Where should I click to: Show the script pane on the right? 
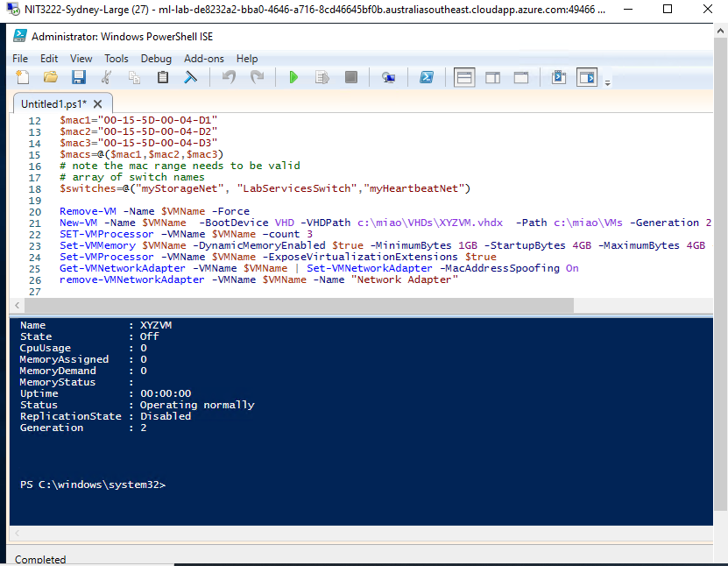point(492,77)
